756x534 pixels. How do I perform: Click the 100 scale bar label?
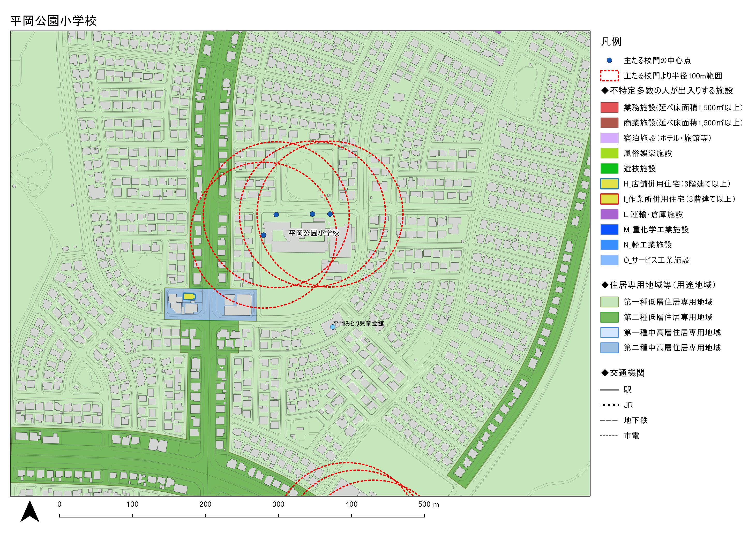132,504
